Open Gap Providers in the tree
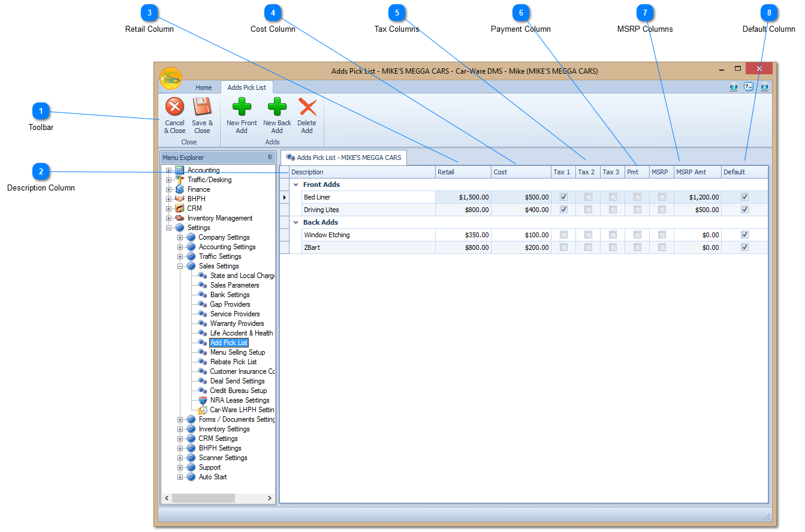Screen dimensions: 805x532 [x=230, y=304]
